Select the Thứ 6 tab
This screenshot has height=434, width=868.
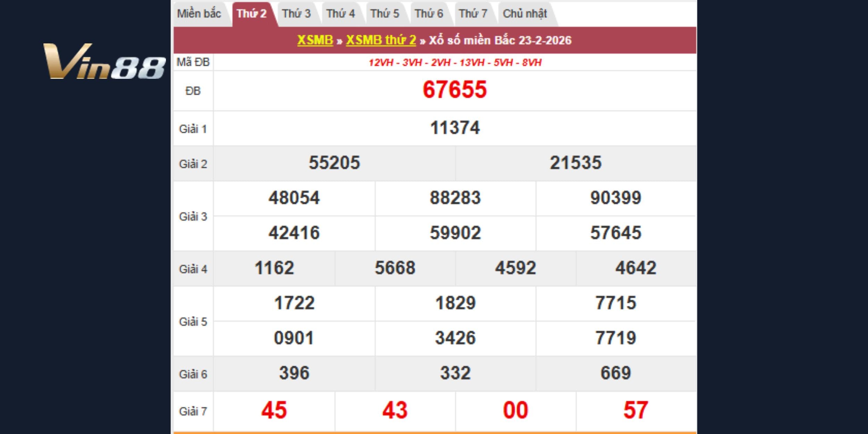429,14
